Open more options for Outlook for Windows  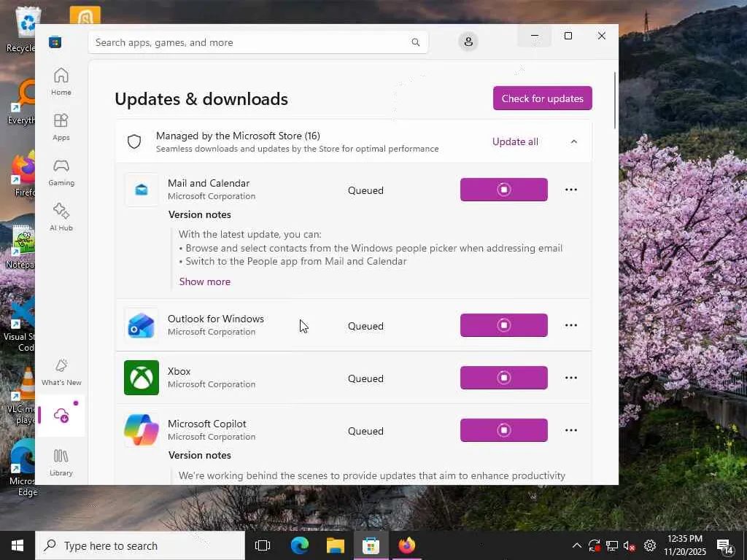[570, 325]
